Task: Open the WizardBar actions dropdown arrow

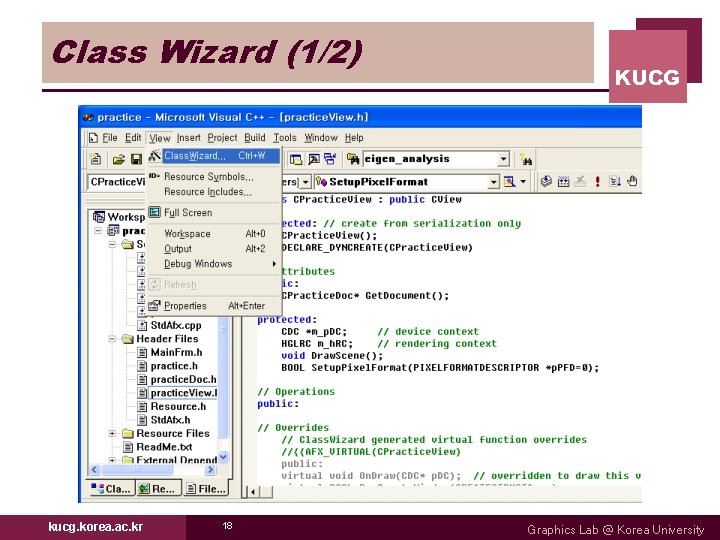Action: coord(523,182)
